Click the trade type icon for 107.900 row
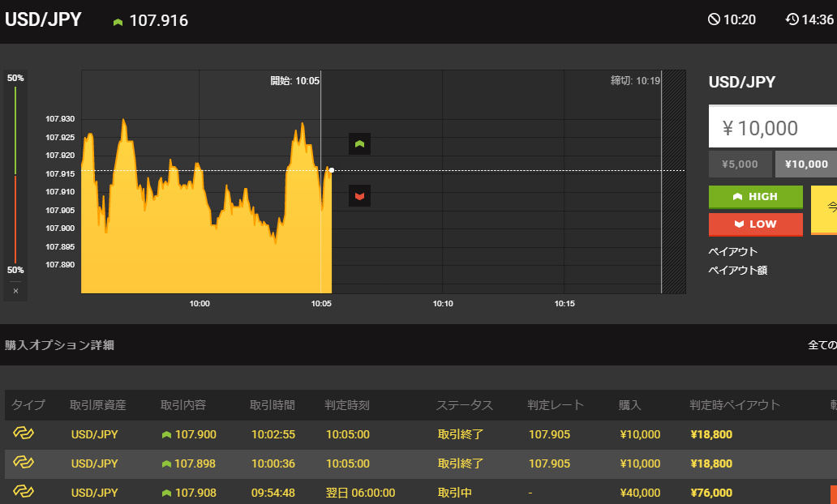Viewport: 837px width, 504px height. pyautogui.click(x=24, y=433)
